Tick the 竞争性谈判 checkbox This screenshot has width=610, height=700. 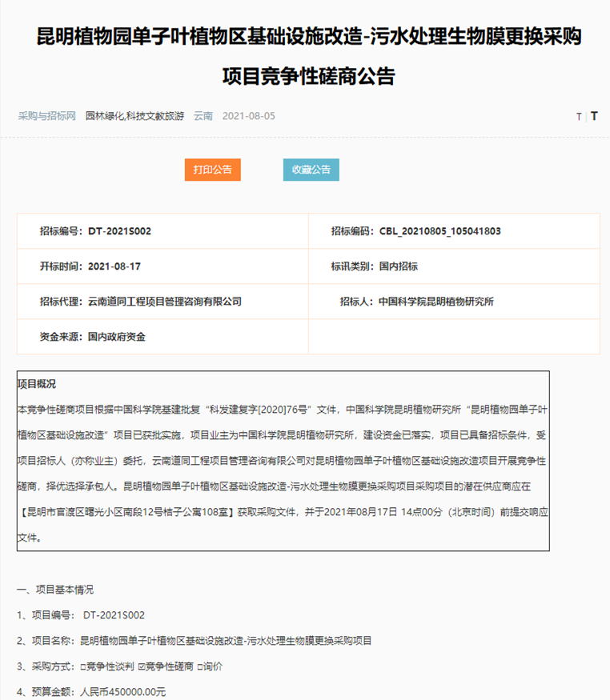(x=83, y=666)
